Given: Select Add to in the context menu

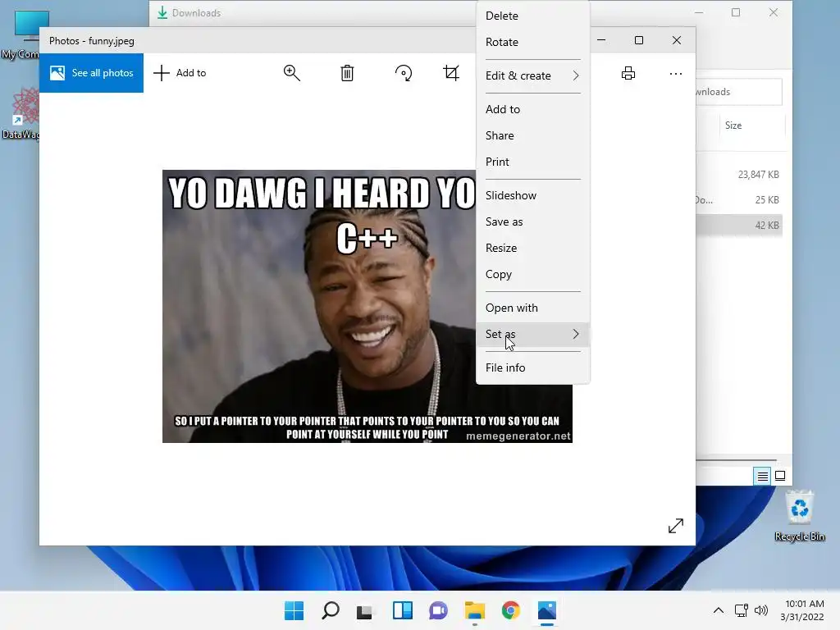Looking at the screenshot, I should coord(532,109).
